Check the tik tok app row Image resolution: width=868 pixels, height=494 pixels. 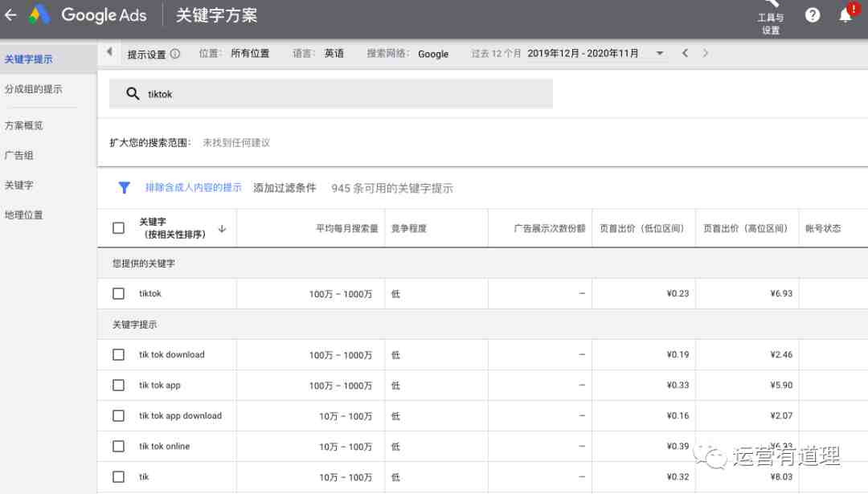tap(118, 385)
